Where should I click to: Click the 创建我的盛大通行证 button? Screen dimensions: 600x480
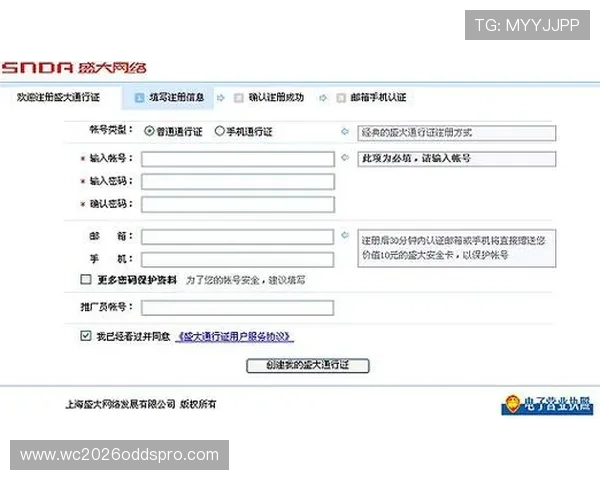308,365
